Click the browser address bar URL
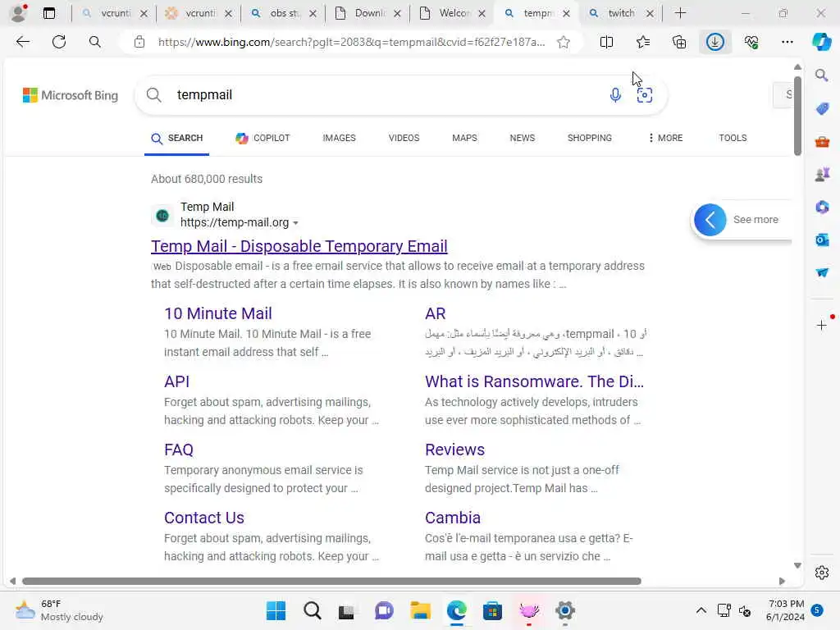This screenshot has width=840, height=630. pos(351,42)
